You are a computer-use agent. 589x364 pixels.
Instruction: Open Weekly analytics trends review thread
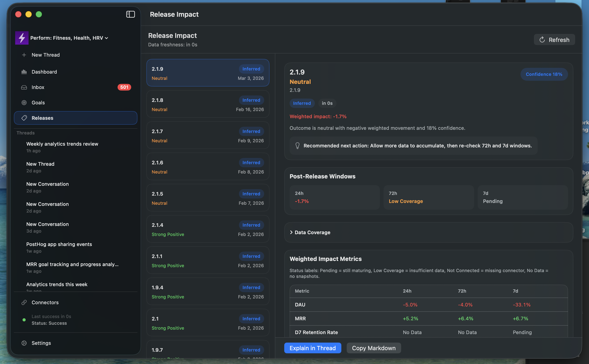[x=62, y=144]
